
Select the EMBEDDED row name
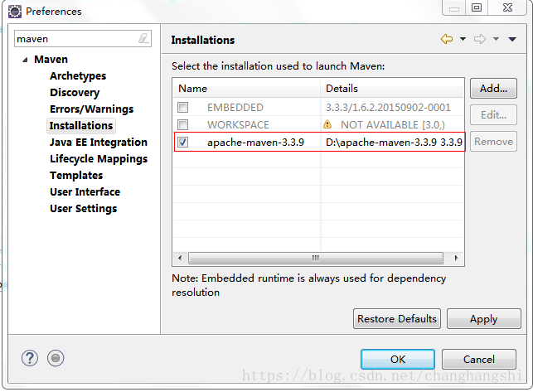(235, 108)
